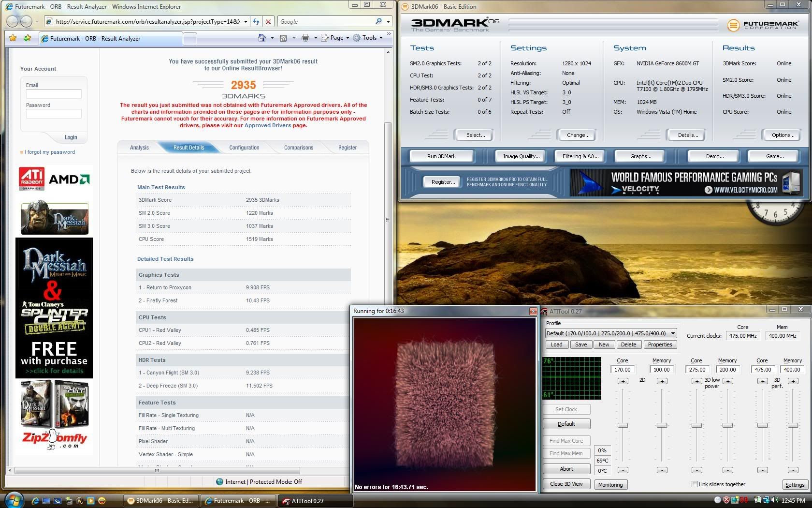The width and height of the screenshot is (812, 508).
Task: Click the red temperature tray icon
Action: 744,500
